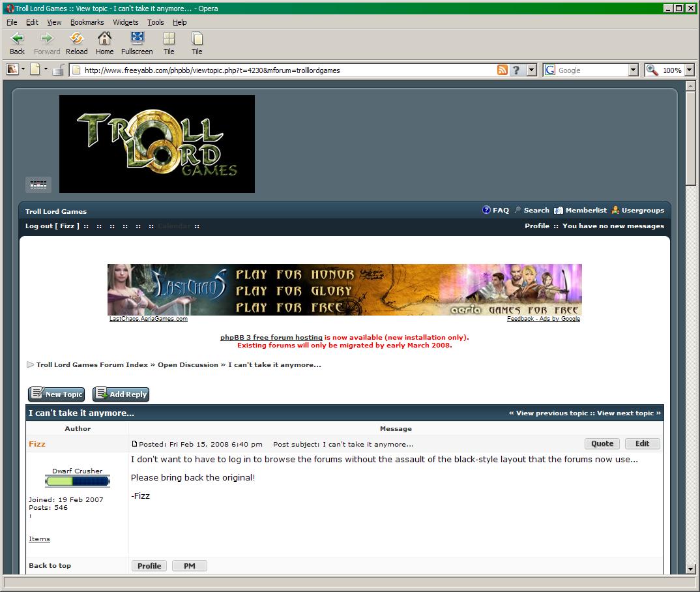Open the 100% zoom level dropdown
Screen dimensions: 700x592
click(689, 70)
